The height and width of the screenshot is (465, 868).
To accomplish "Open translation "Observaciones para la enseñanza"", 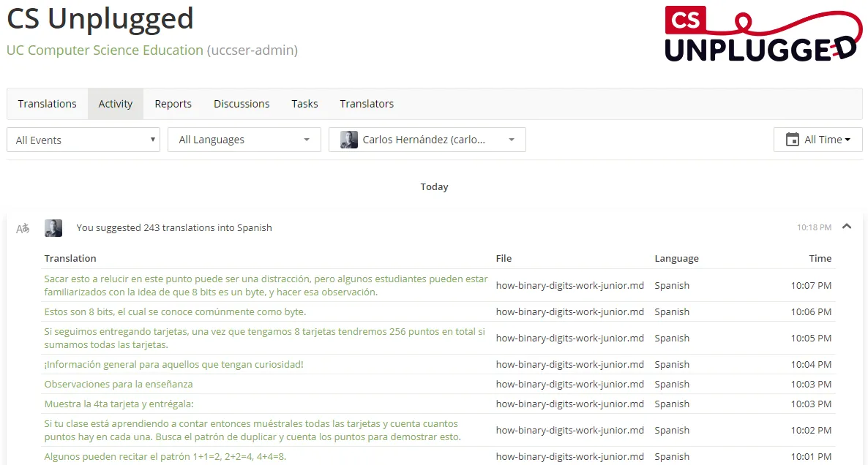I will pos(119,385).
